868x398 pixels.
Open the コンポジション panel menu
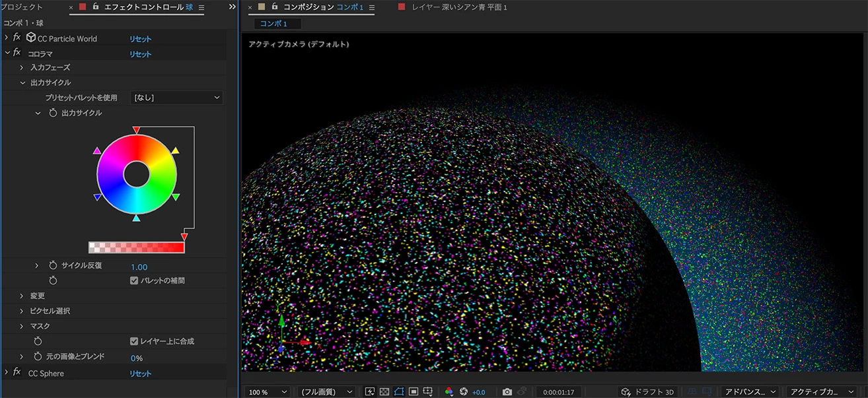click(x=371, y=7)
